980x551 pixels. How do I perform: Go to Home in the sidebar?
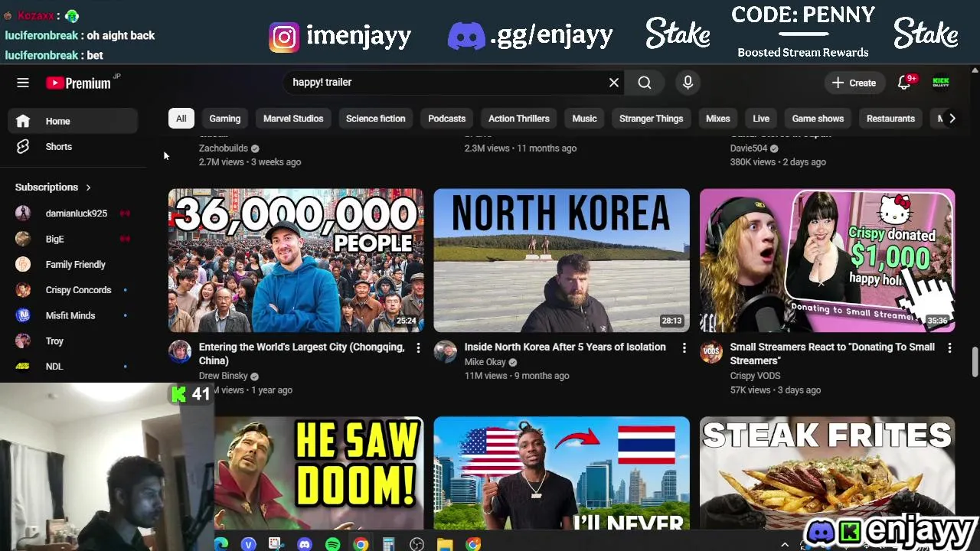(73, 121)
